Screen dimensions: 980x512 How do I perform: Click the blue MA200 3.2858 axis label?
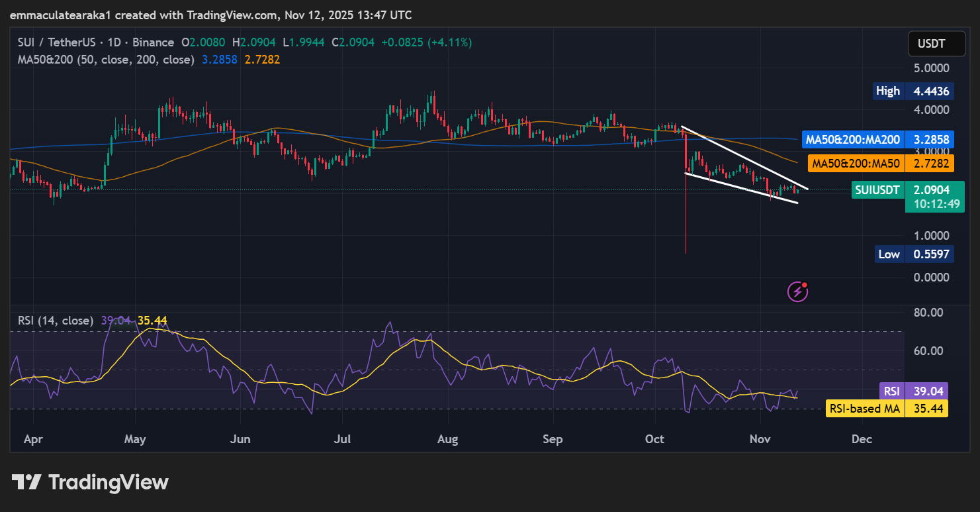tap(877, 140)
